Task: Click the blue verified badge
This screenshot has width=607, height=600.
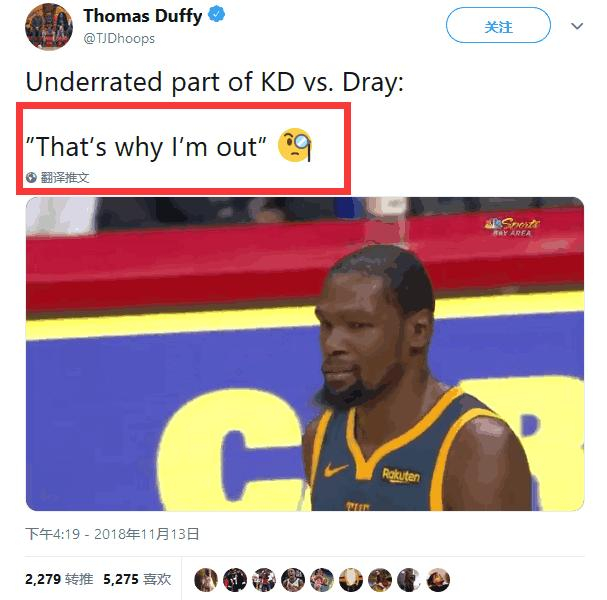Action: pos(216,15)
